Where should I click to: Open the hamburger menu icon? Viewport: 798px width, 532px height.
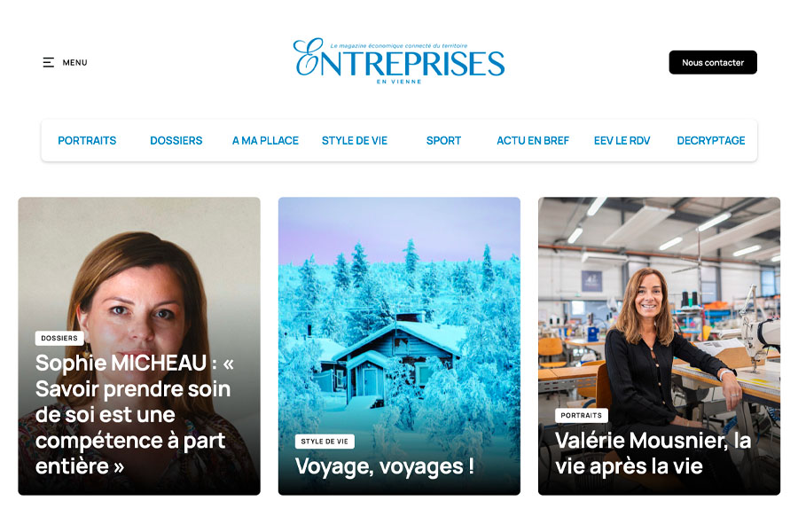(49, 63)
